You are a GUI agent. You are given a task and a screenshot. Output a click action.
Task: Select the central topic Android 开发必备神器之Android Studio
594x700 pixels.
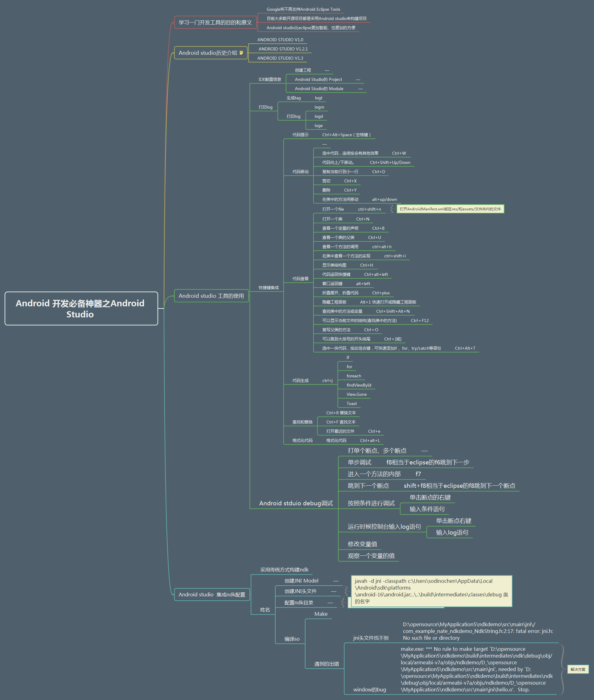[81, 308]
